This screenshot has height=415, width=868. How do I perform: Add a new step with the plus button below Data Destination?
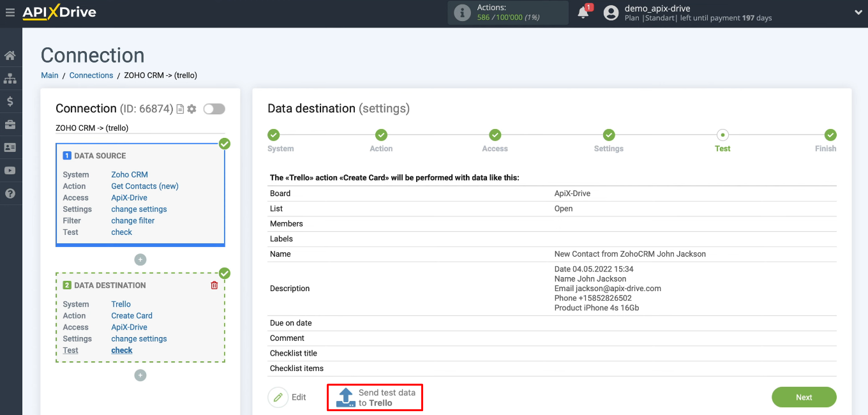(140, 375)
